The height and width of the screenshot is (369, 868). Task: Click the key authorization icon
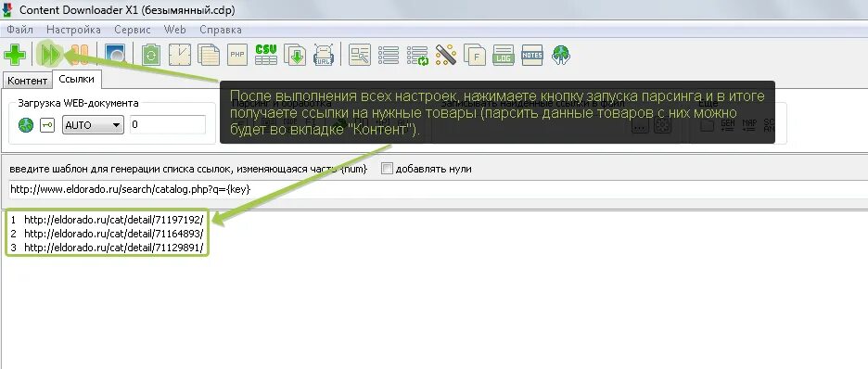click(x=47, y=125)
